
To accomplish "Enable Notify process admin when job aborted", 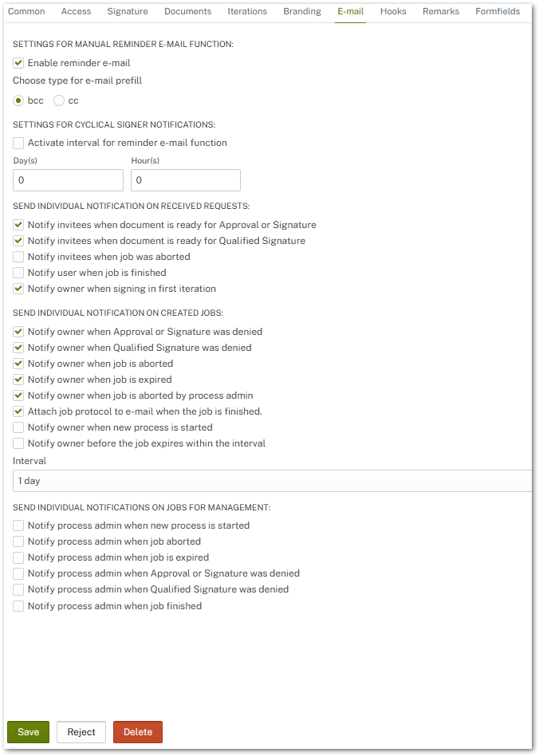I will coord(18,541).
